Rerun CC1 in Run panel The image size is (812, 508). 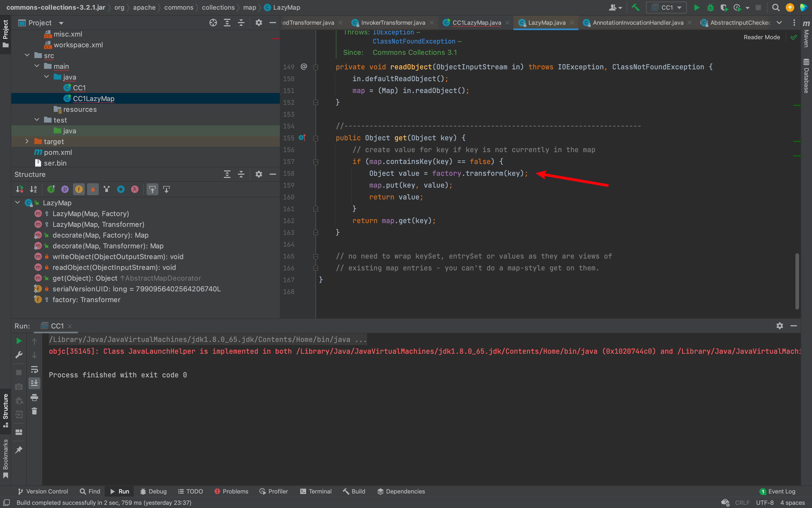tap(19, 341)
